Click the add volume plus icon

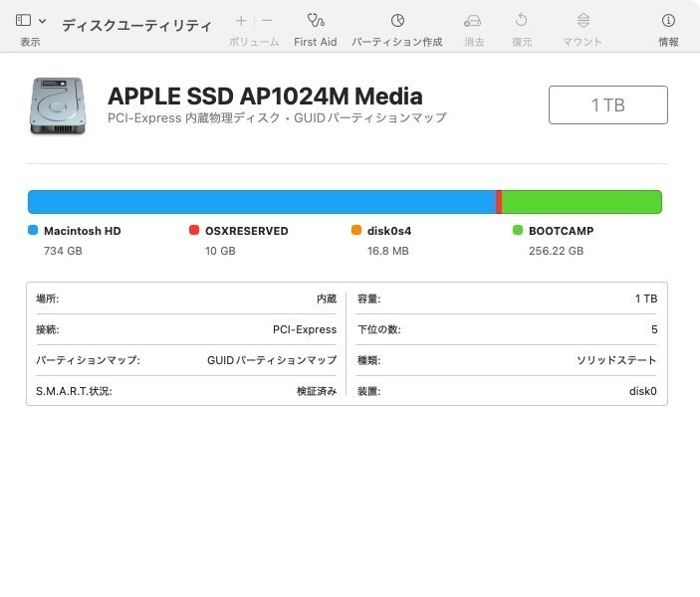pos(241,21)
